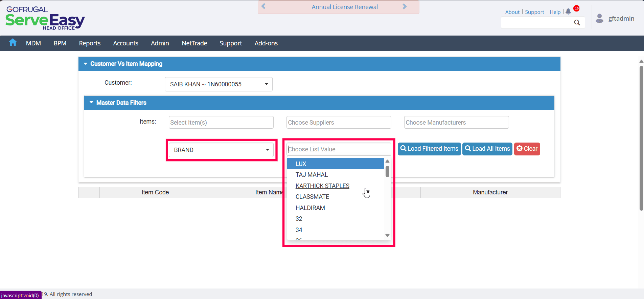Screen dimensions: 644x299
Task: Click the Manufacturer column header
Action: [490, 192]
